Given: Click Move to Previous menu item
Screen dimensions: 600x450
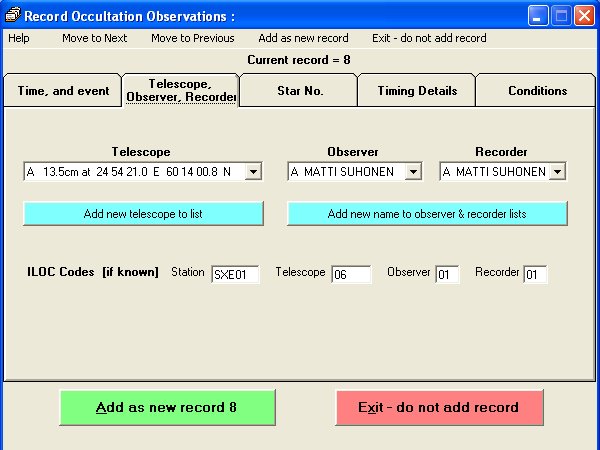Looking at the screenshot, I should tap(192, 38).
